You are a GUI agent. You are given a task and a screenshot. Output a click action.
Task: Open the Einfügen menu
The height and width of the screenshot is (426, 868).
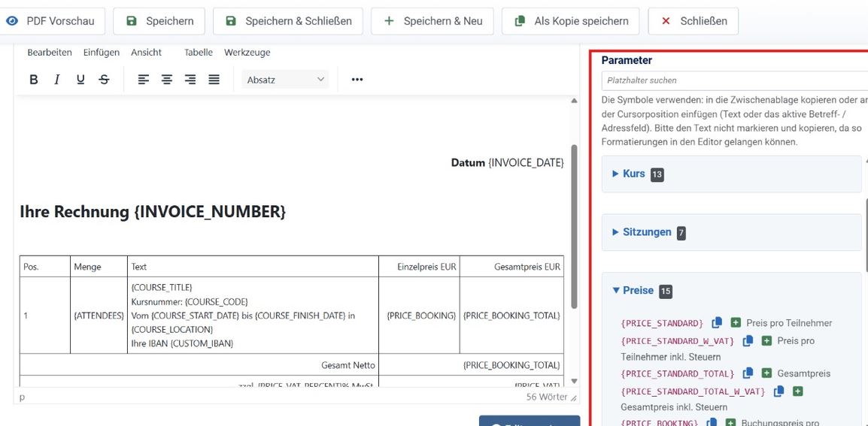tap(102, 53)
